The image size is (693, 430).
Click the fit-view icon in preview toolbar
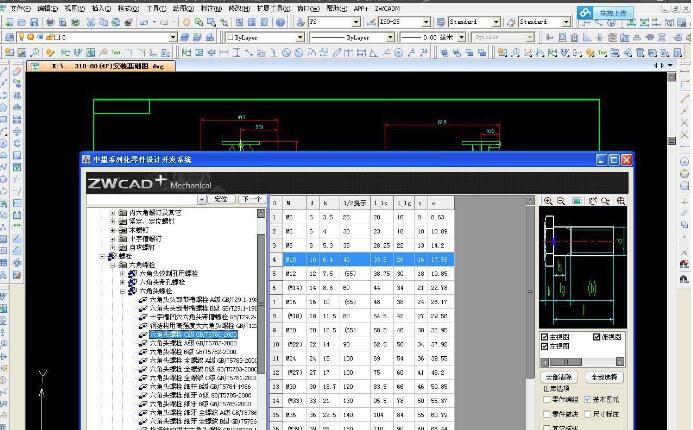(576, 201)
